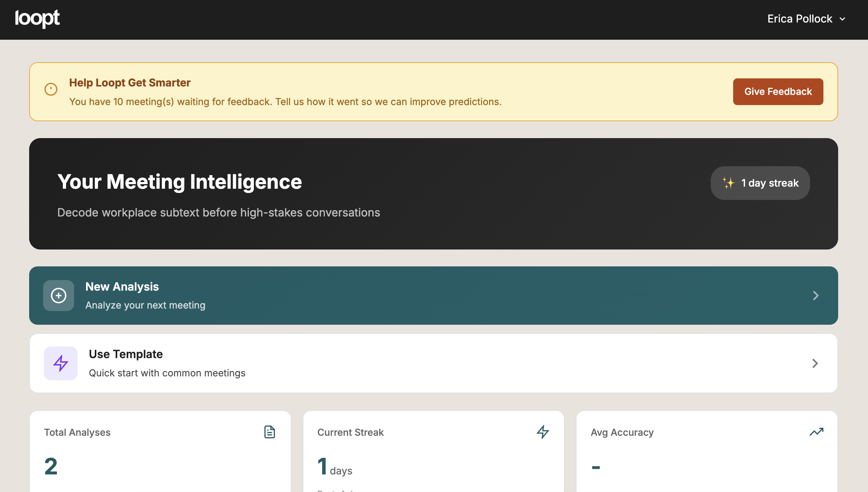Click the document icon on Total Analyses card
868x492 pixels.
tap(269, 432)
